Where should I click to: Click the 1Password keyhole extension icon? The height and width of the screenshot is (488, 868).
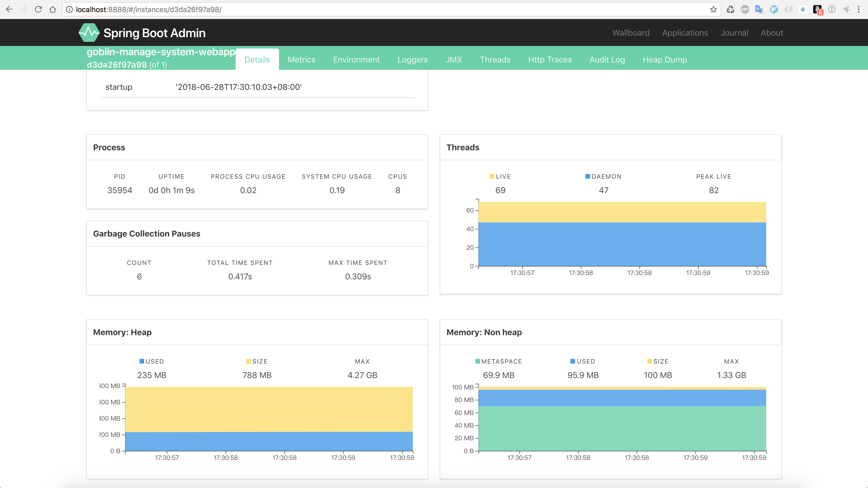832,10
